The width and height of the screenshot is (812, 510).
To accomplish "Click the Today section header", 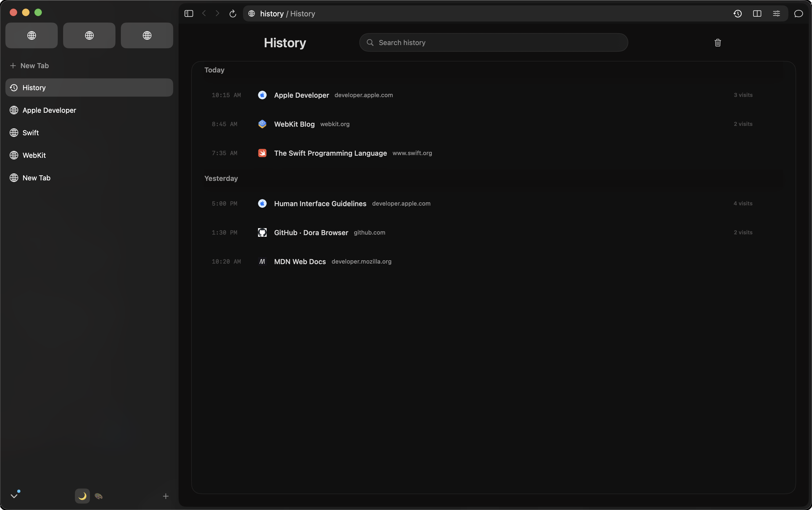I will [214, 70].
